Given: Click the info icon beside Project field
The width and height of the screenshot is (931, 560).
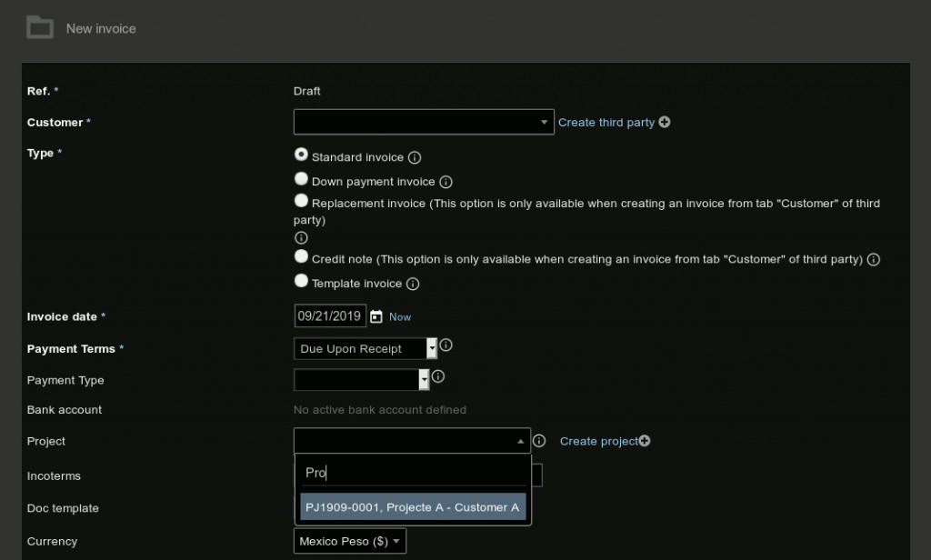Looking at the screenshot, I should coord(539,441).
